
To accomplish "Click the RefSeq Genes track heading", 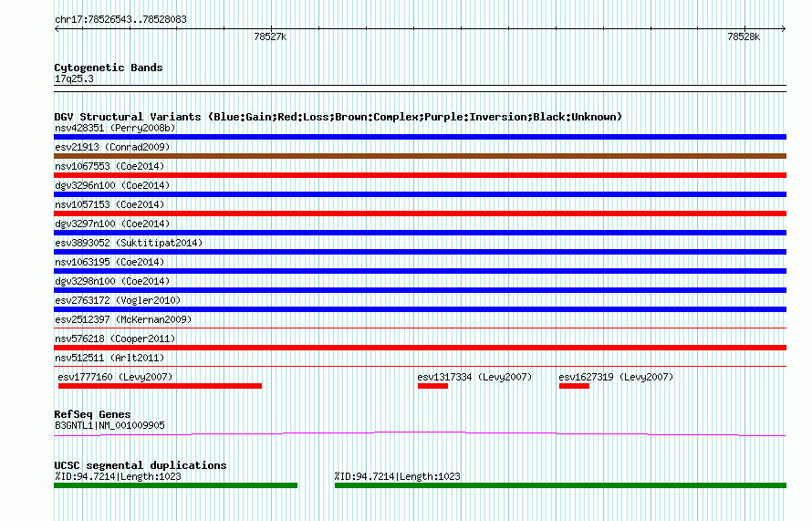I will point(92,414).
